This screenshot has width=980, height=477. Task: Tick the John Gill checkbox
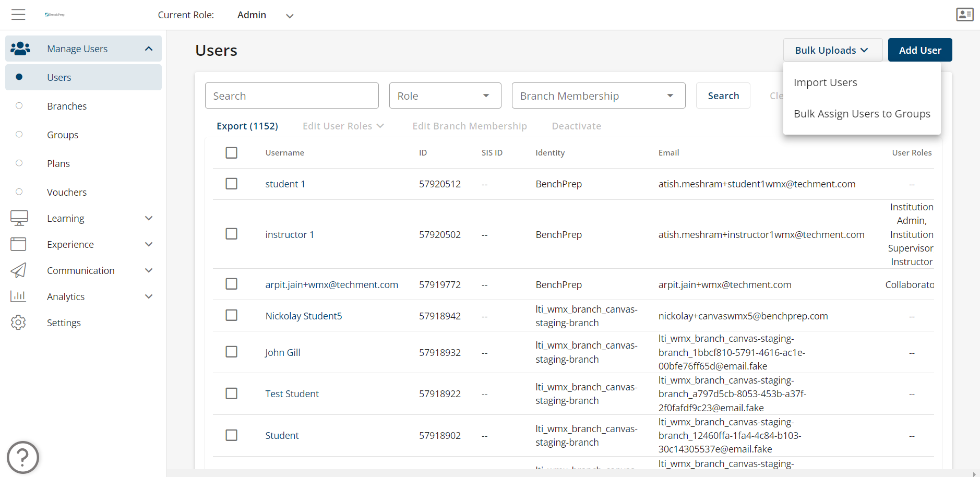[231, 352]
